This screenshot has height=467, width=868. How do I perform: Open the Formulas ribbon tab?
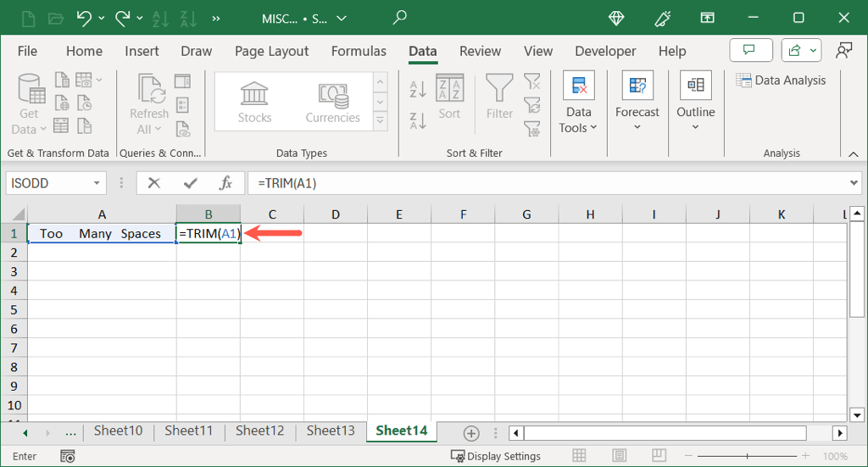coord(359,51)
